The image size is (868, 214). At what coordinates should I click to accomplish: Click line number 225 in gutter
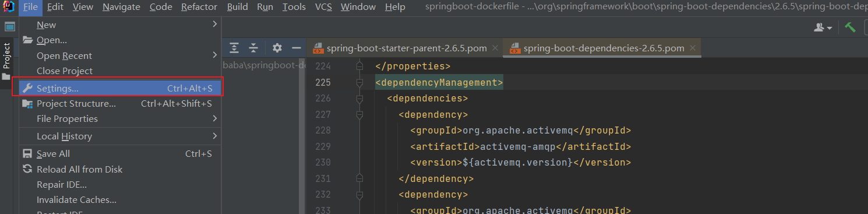pos(323,82)
